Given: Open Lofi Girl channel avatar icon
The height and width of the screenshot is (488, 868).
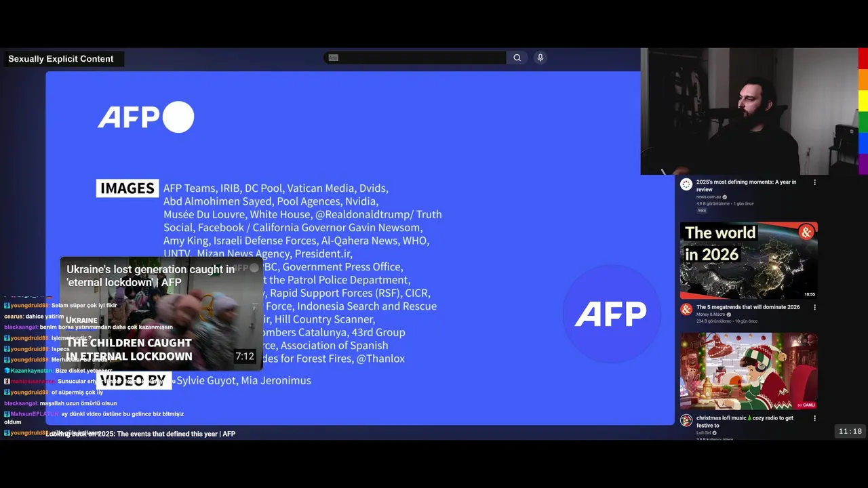Looking at the screenshot, I should point(686,420).
